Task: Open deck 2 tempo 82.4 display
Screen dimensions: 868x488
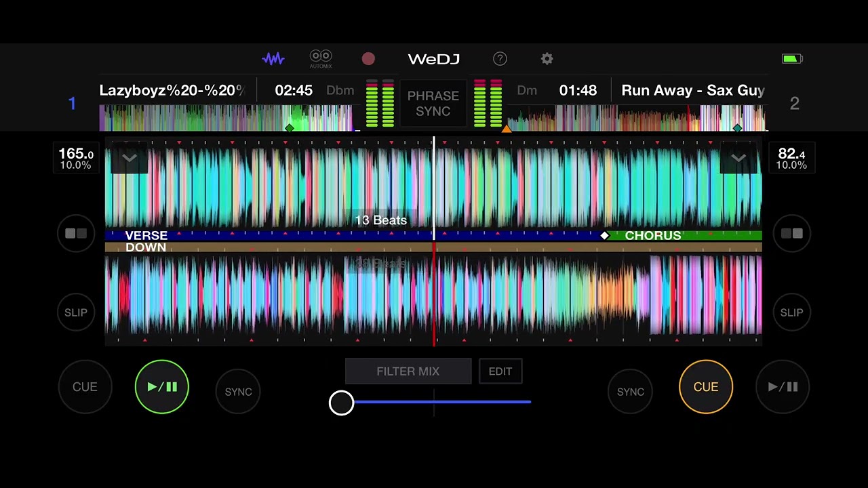Action: (x=791, y=159)
